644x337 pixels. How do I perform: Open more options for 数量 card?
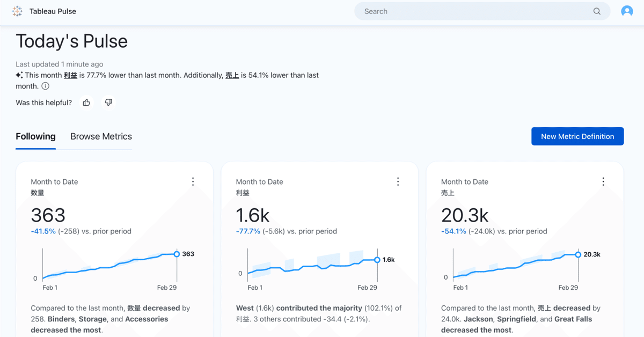(x=193, y=181)
